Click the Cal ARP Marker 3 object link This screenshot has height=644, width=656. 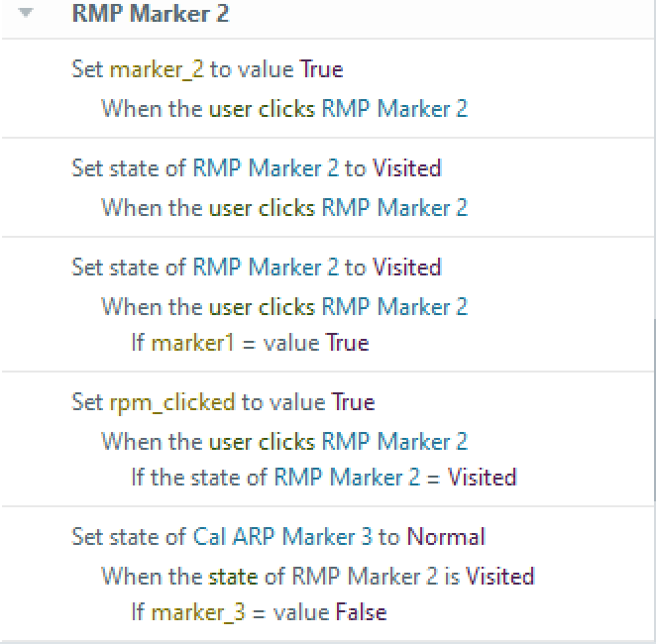(282, 537)
